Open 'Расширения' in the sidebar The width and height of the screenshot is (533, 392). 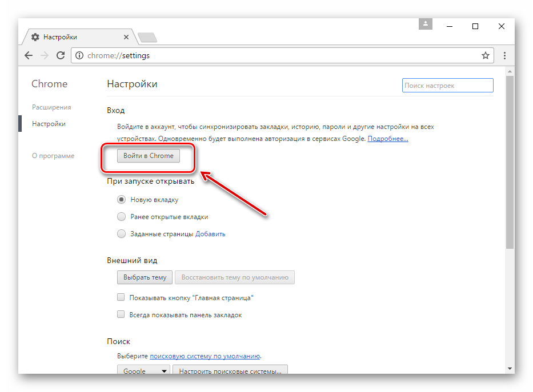point(51,107)
